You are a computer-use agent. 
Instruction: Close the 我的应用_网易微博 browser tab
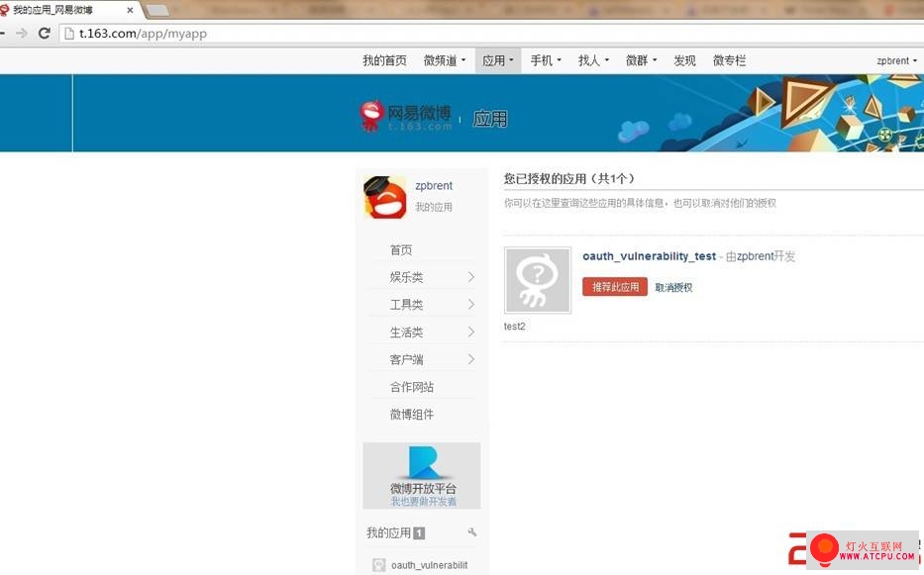pos(131,10)
